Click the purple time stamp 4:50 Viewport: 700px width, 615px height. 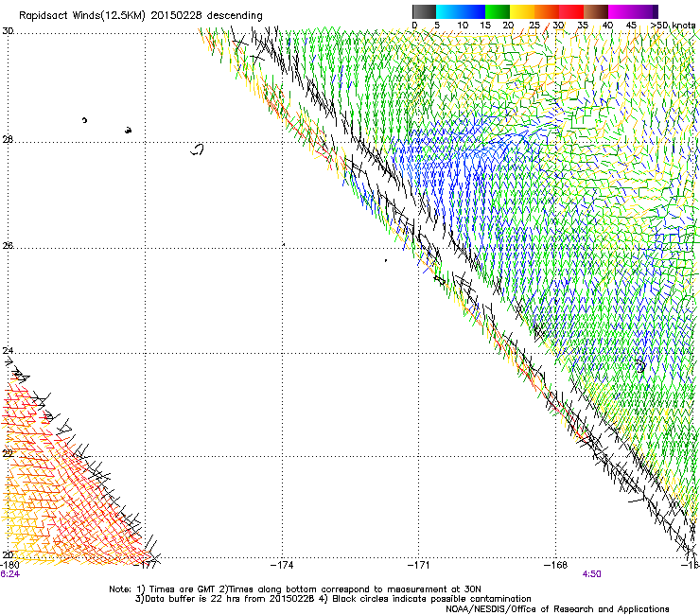591,574
